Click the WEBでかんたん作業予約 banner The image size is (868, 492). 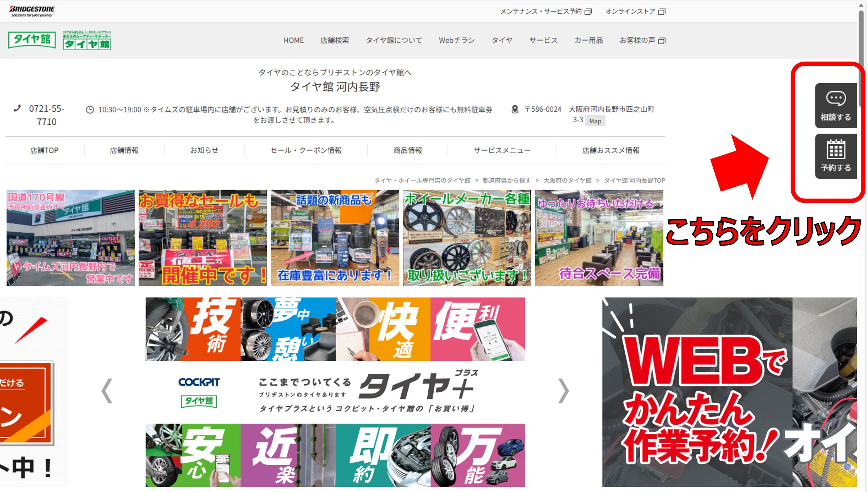click(x=729, y=392)
